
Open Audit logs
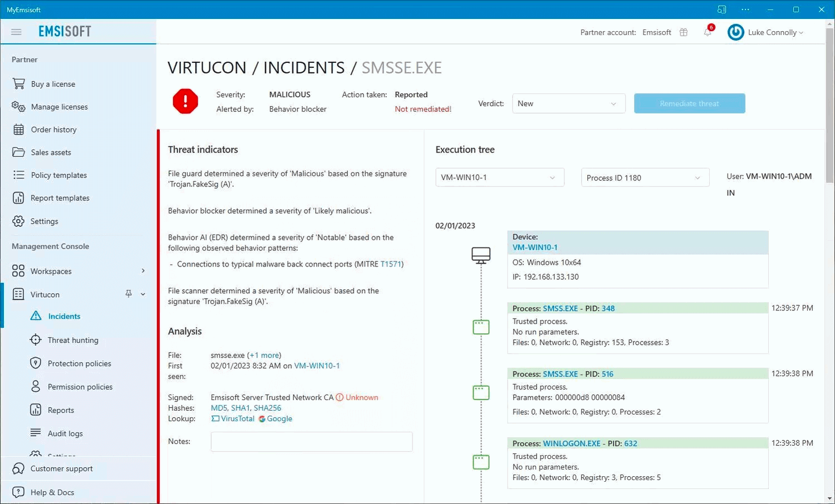65,433
